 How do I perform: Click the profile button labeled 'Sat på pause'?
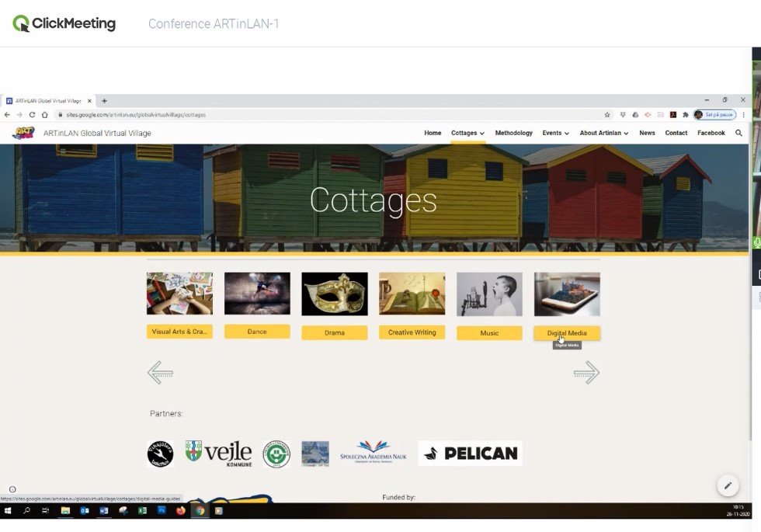pos(715,115)
